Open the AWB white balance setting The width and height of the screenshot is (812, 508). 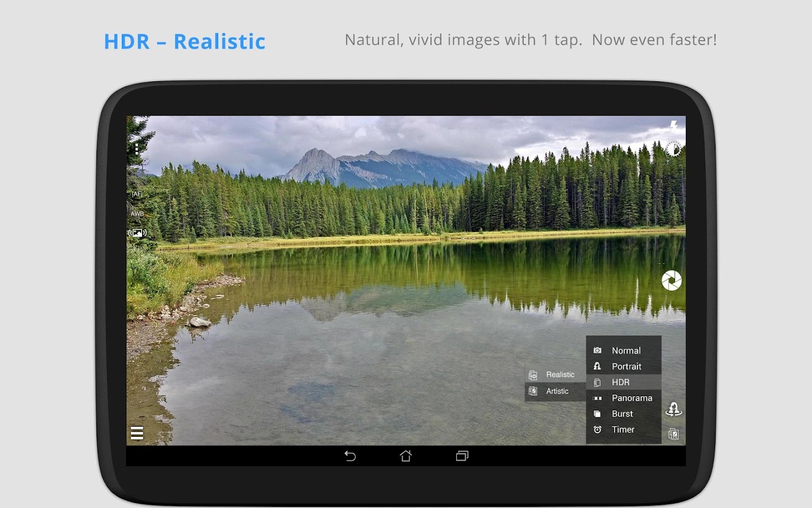pyautogui.click(x=137, y=214)
